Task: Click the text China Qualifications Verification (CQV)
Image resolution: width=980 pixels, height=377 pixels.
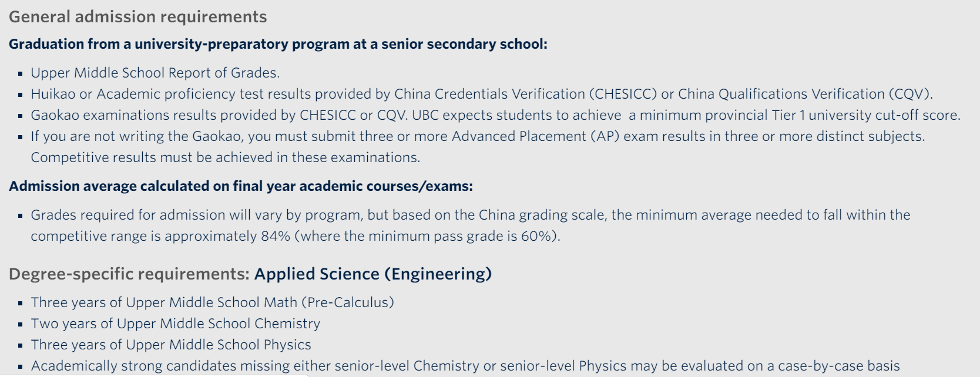Action: [805, 94]
